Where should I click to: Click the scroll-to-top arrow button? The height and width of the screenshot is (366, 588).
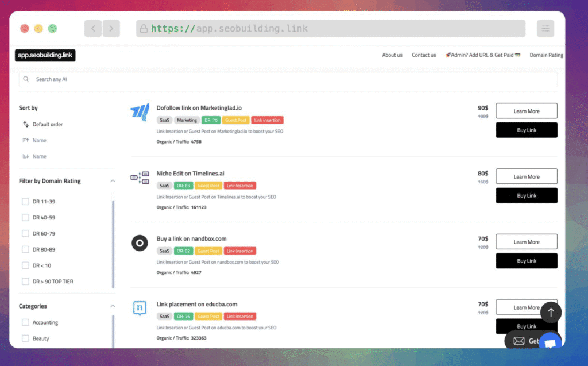point(551,312)
